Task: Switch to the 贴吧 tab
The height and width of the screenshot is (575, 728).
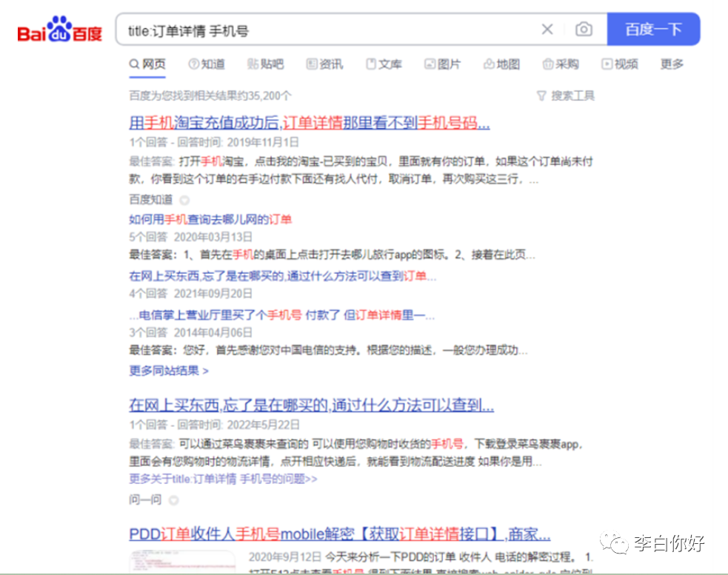Action: (266, 64)
